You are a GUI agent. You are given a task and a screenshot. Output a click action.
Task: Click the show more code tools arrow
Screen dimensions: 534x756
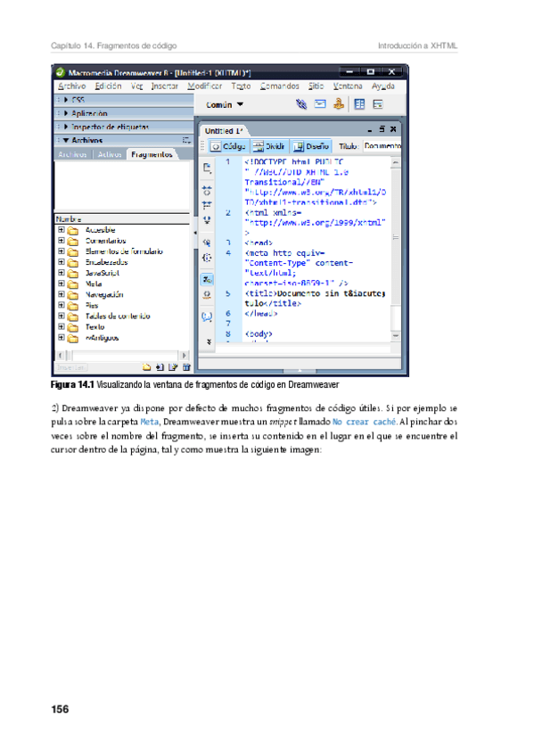(x=209, y=341)
